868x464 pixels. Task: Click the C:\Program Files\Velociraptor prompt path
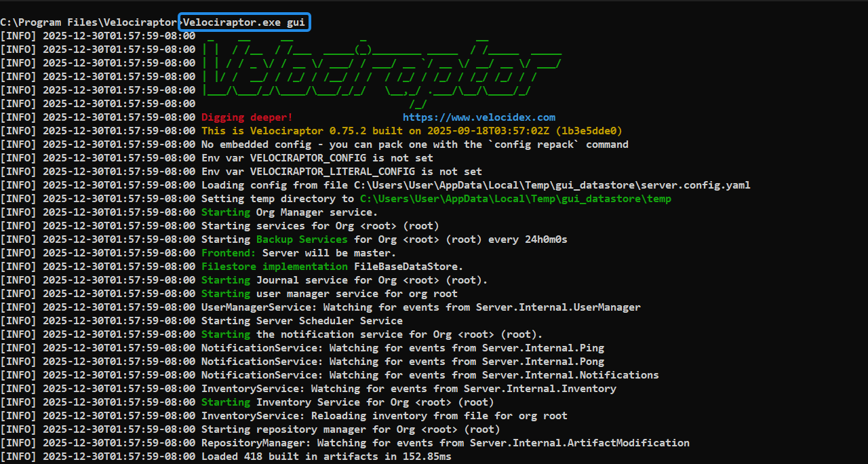pos(88,22)
